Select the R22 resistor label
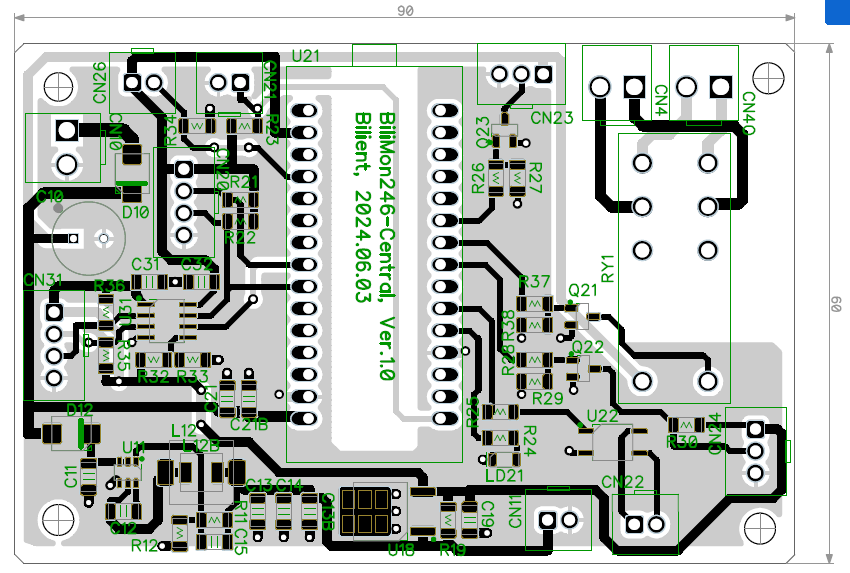Viewport: 850px width, 573px height. coord(240,237)
